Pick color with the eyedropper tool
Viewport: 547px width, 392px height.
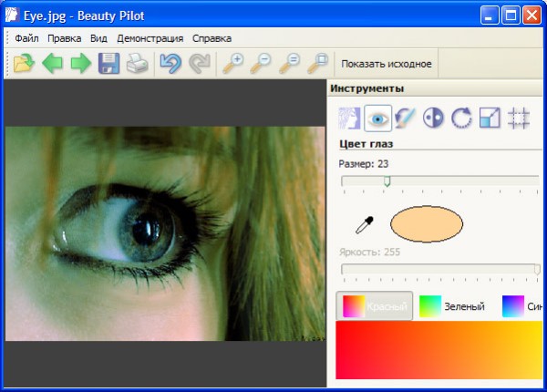coord(365,225)
